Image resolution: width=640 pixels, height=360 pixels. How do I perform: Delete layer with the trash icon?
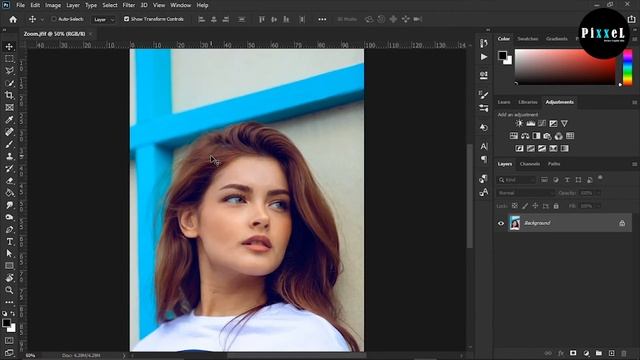[x=624, y=353]
